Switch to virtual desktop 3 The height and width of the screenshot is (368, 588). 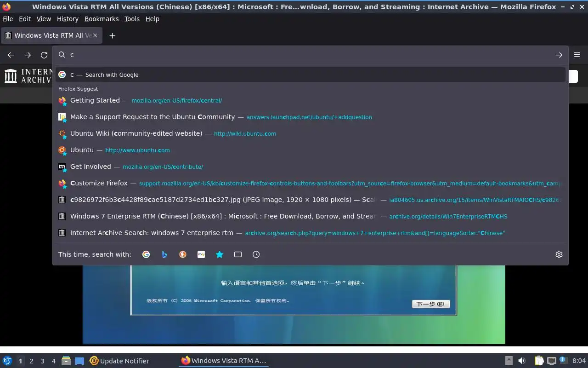[42, 361]
